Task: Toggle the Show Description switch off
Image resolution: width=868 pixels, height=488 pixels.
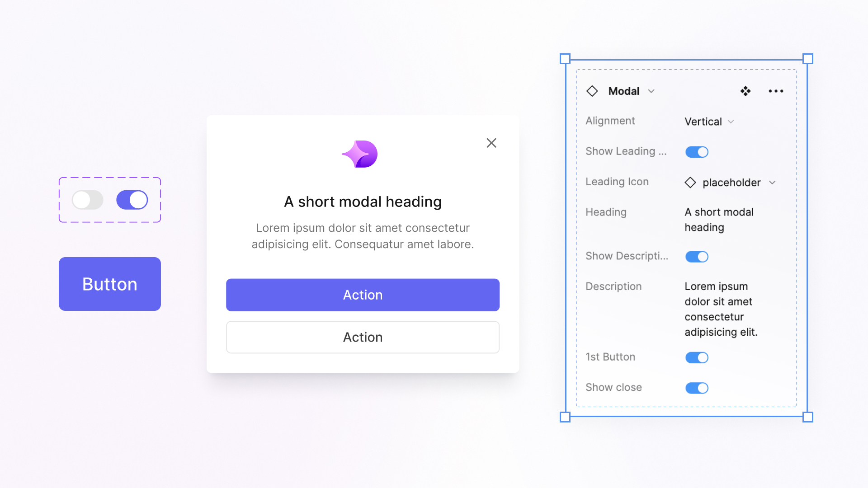Action: 696,256
